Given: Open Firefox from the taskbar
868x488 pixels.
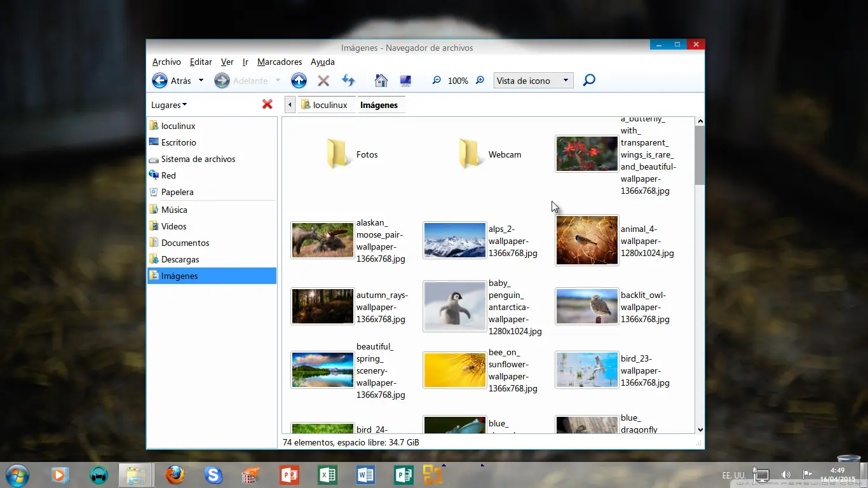Looking at the screenshot, I should [175, 475].
